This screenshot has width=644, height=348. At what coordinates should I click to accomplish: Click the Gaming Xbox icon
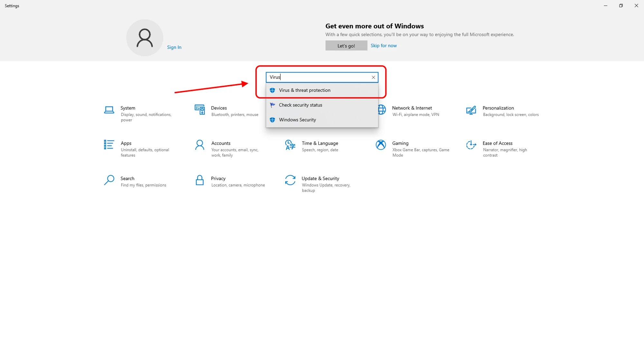tap(381, 145)
